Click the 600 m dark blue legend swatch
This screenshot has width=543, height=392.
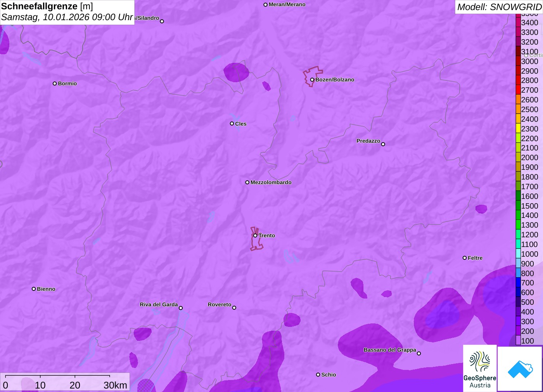[x=518, y=292]
